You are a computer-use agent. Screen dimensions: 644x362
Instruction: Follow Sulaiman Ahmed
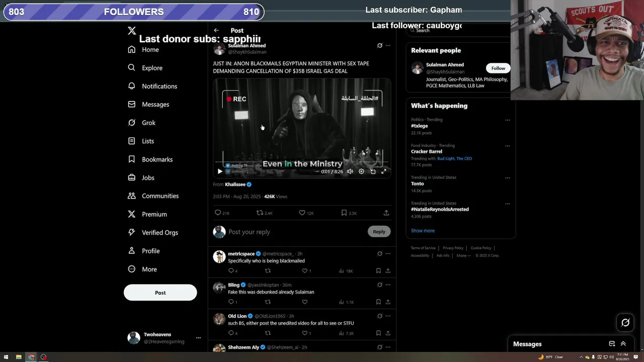click(498, 68)
